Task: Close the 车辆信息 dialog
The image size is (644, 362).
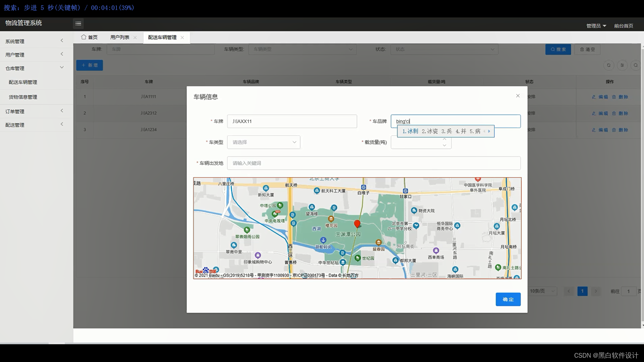Action: click(518, 96)
